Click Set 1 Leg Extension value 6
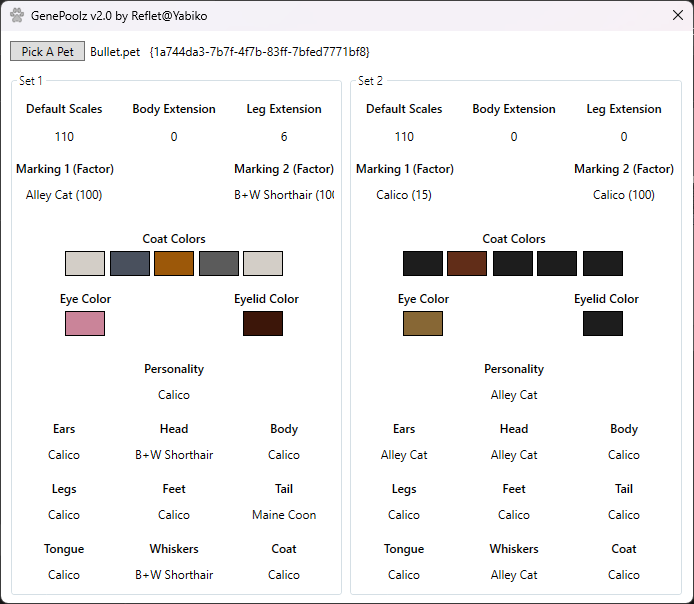The height and width of the screenshot is (604, 694). [284, 137]
